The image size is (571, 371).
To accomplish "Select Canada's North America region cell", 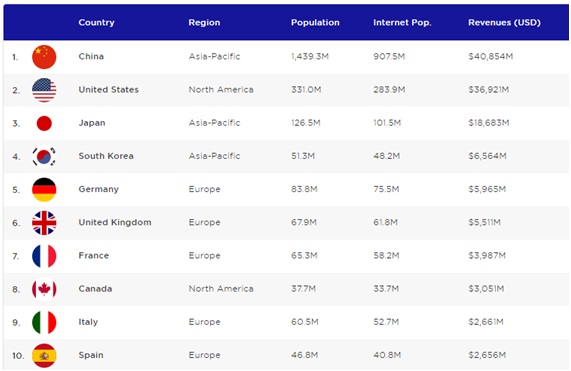I will [221, 289].
